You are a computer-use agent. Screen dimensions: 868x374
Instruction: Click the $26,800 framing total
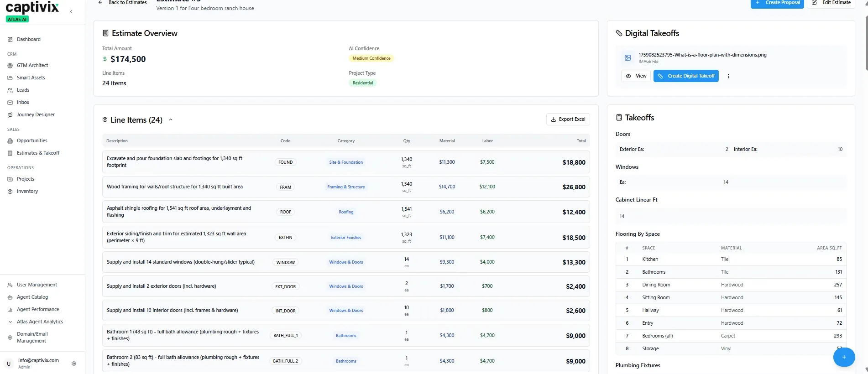coord(574,187)
